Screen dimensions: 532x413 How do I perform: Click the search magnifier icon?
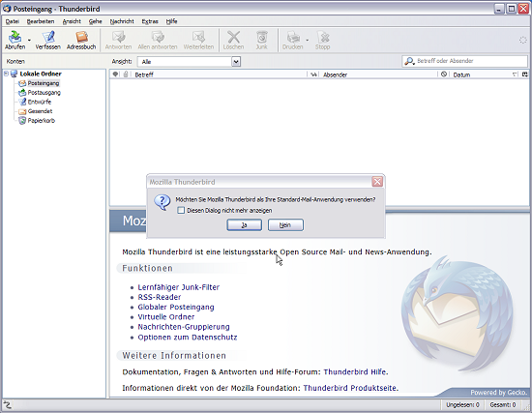409,62
